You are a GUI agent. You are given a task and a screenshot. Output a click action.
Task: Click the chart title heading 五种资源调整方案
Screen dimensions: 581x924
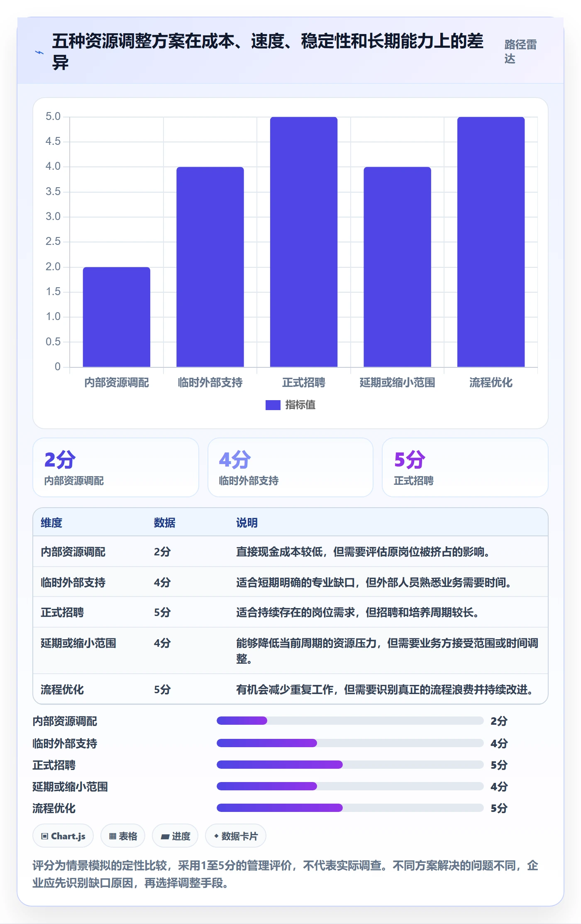pos(268,52)
